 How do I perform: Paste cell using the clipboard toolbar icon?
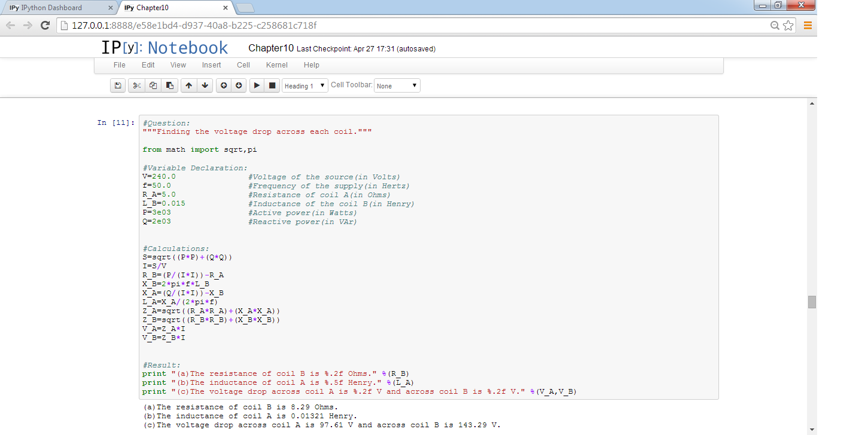170,85
